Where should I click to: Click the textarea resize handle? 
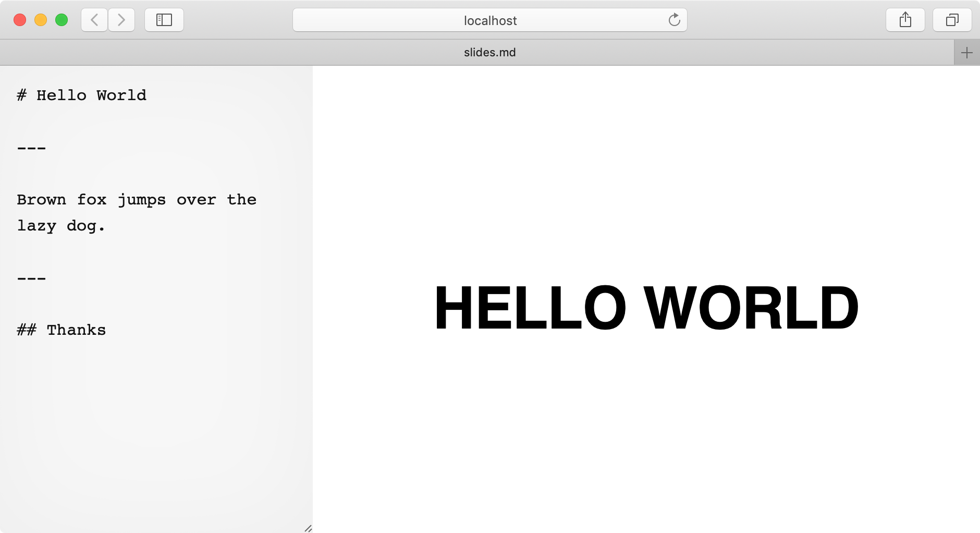click(x=308, y=528)
